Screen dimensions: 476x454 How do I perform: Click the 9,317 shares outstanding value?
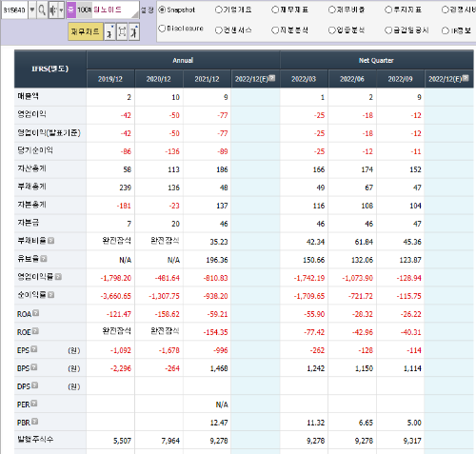pos(412,441)
